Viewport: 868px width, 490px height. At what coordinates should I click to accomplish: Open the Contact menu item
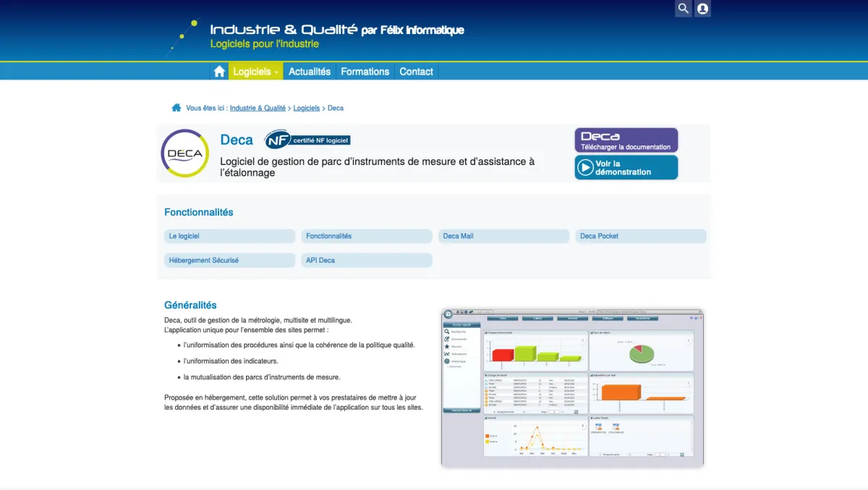coord(417,72)
